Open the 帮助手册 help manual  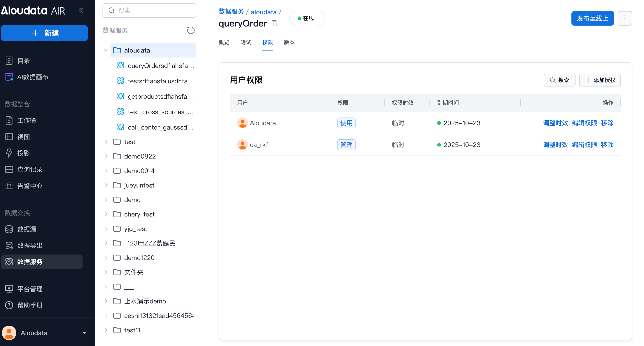pyautogui.click(x=29, y=305)
